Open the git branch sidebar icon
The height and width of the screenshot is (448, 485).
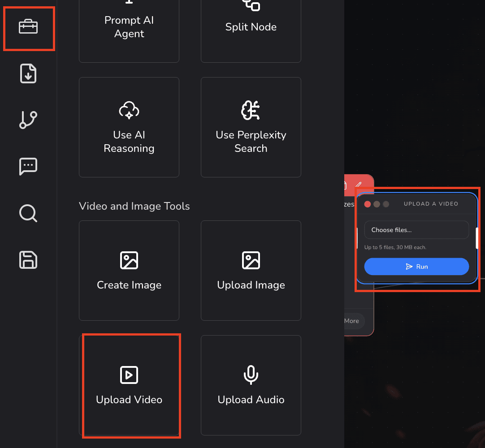tap(28, 120)
